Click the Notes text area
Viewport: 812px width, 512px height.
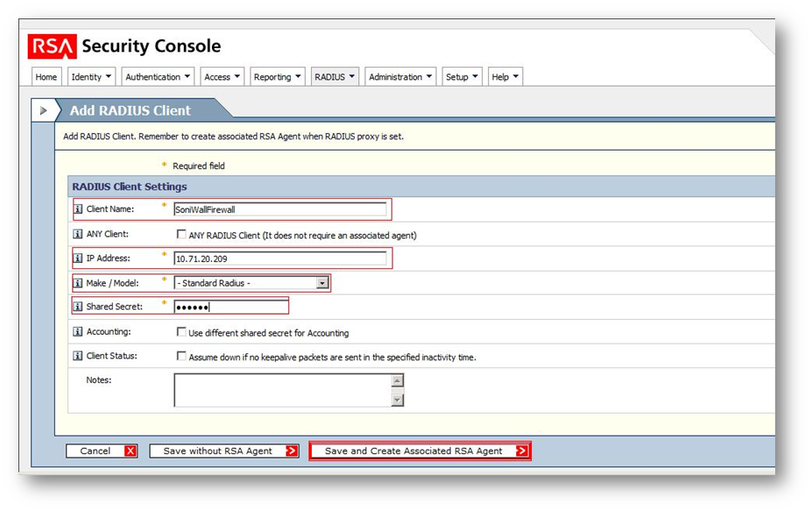[x=283, y=390]
